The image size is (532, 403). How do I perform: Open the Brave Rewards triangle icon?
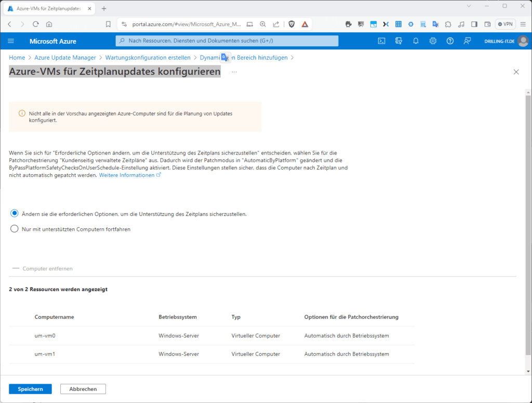[x=304, y=24]
